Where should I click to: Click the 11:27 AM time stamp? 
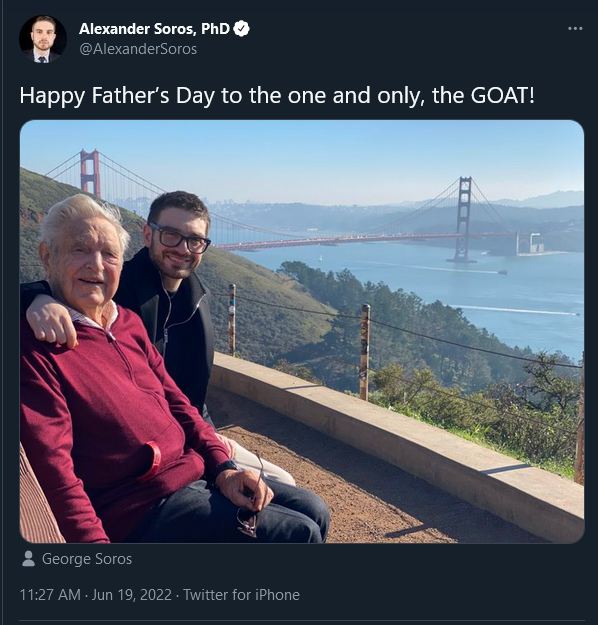50,595
